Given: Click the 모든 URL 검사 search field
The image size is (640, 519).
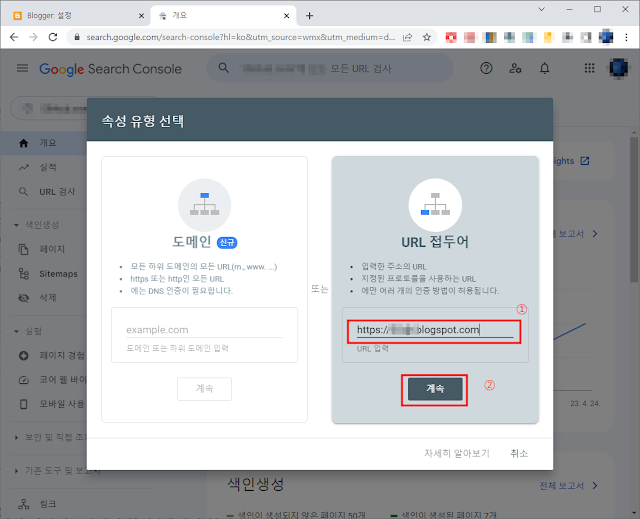Looking at the screenshot, I should tap(330, 68).
